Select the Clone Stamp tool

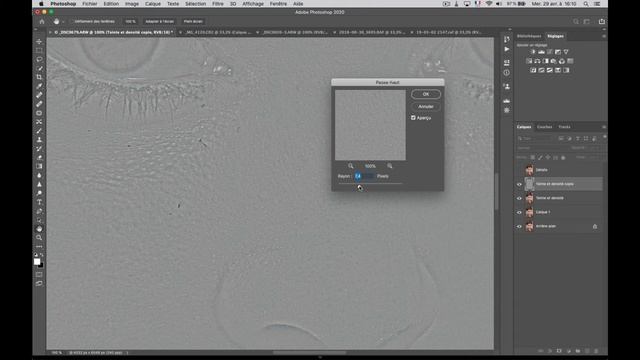[x=39, y=140]
